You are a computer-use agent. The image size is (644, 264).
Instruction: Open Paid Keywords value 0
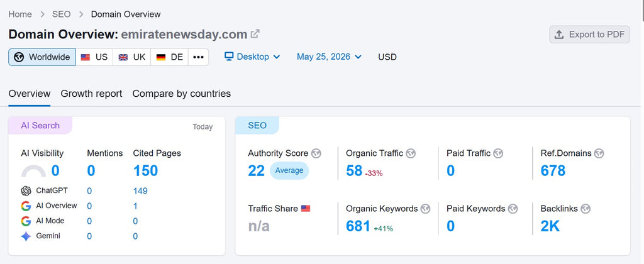click(450, 226)
